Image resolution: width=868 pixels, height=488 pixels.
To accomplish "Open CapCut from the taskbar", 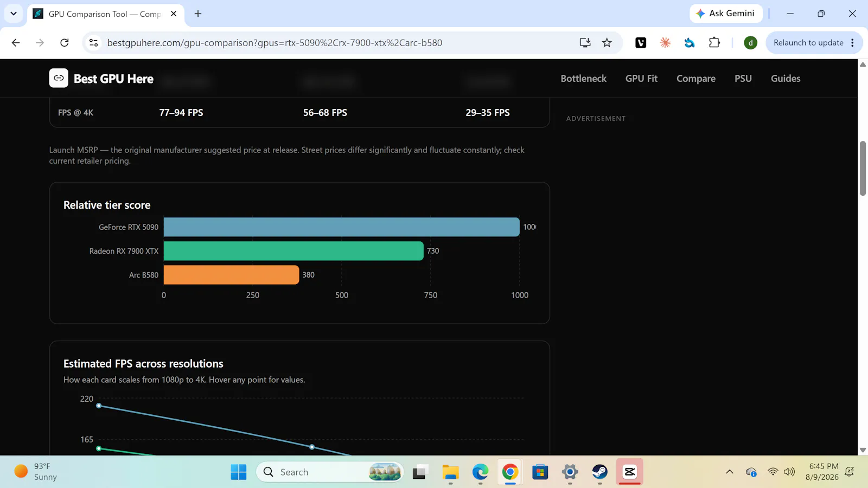I will [630, 472].
